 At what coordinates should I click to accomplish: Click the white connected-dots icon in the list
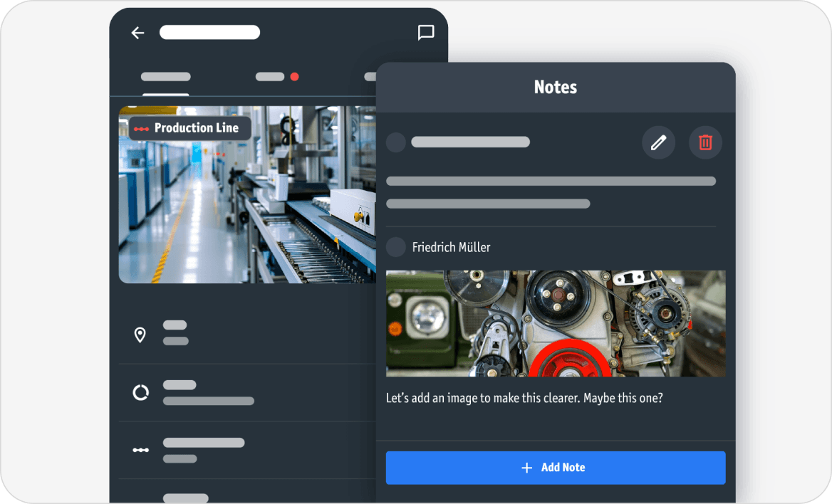pos(141,450)
